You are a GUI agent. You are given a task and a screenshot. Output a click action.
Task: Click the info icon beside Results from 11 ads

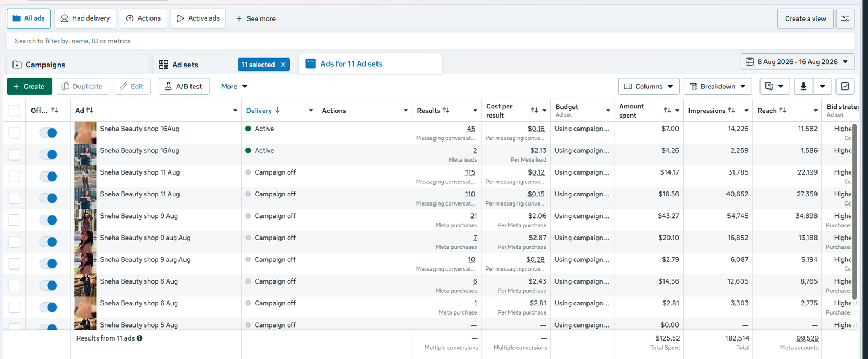(x=139, y=338)
